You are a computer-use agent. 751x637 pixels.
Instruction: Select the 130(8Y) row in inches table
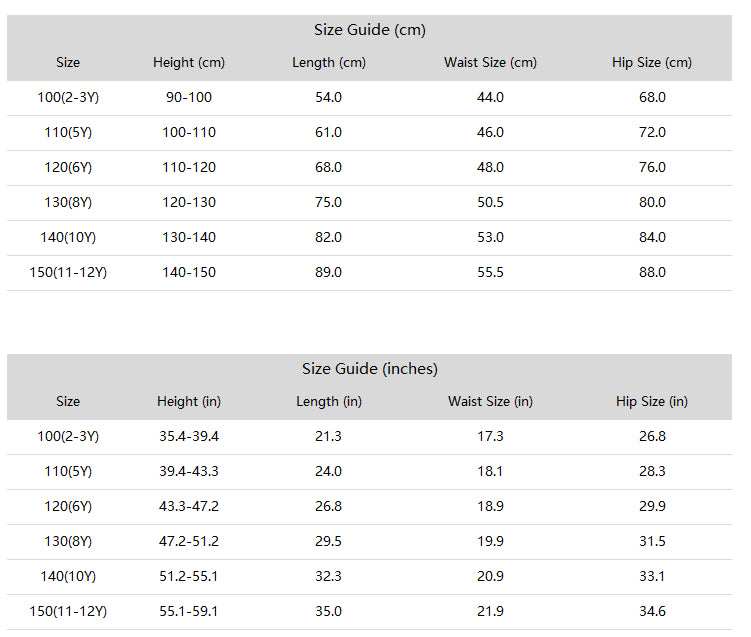369,542
